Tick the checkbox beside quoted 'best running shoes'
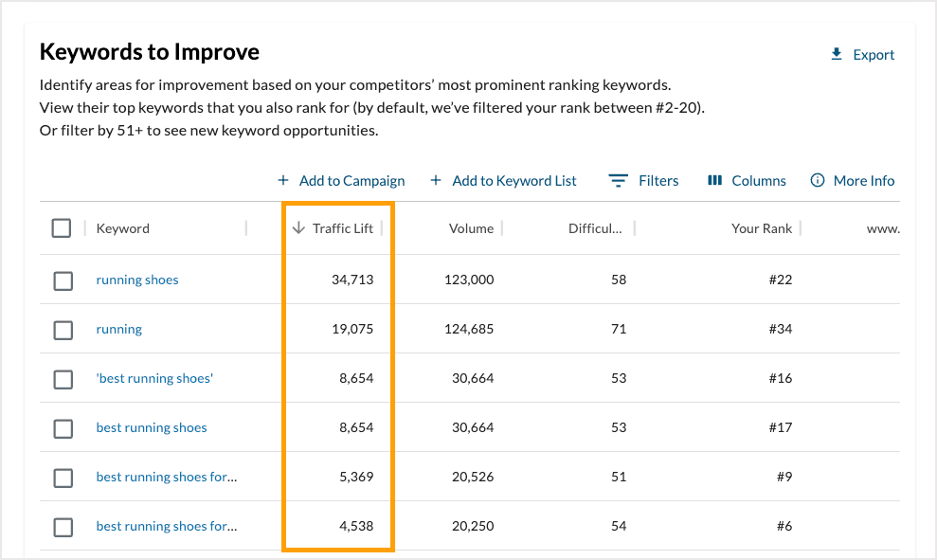 click(63, 379)
